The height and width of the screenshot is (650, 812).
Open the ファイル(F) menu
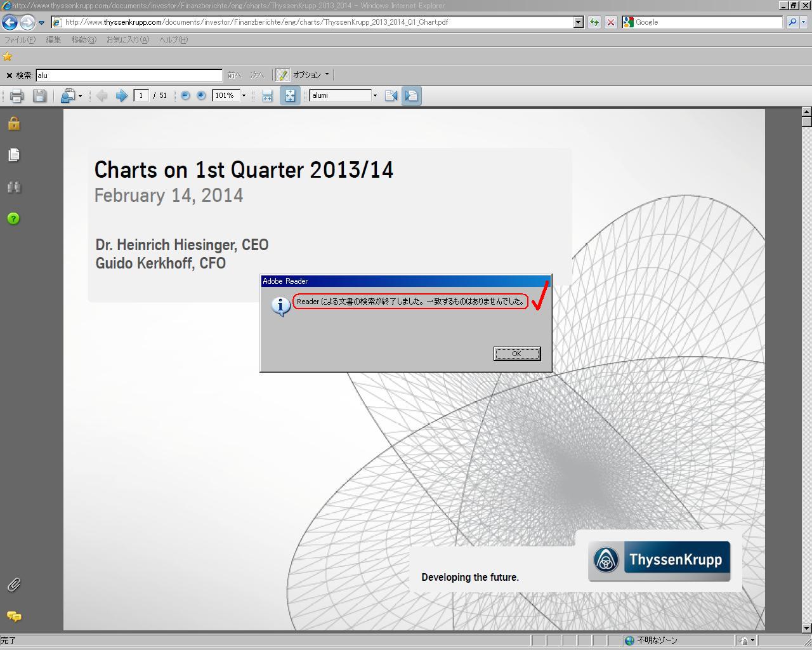[x=20, y=39]
